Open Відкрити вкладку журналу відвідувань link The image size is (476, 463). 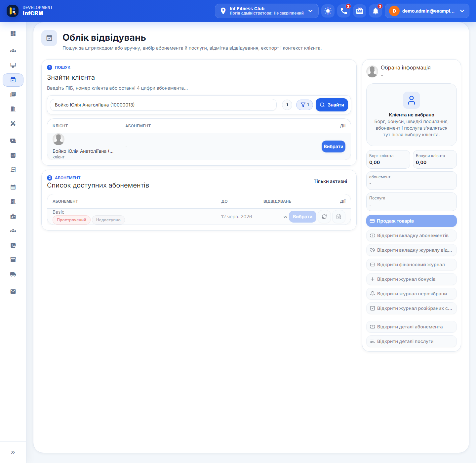(x=412, y=250)
